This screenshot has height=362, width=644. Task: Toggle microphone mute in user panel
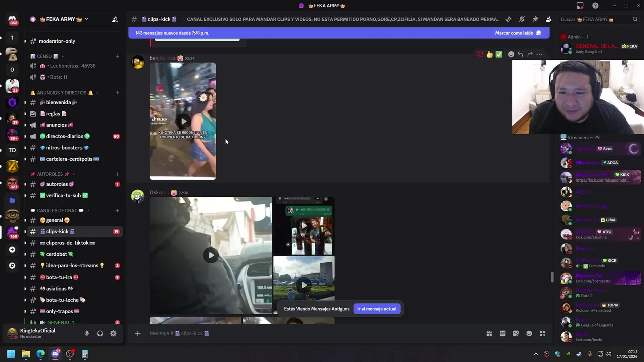point(87,333)
